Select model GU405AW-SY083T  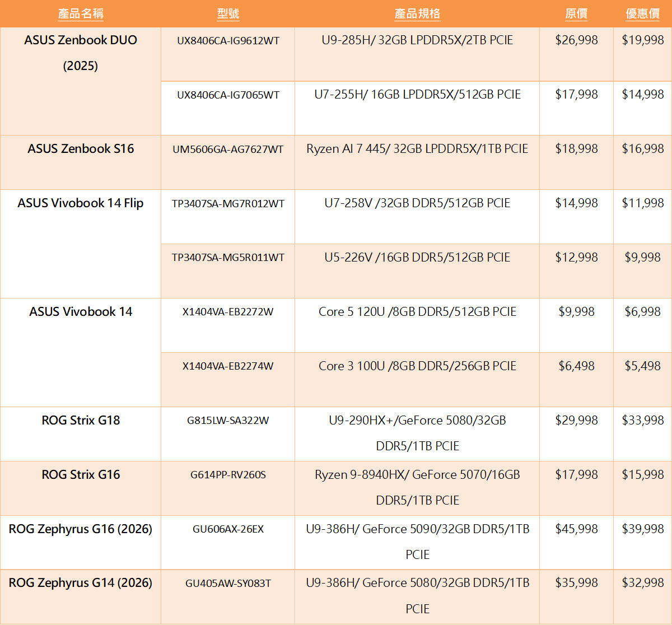[228, 584]
